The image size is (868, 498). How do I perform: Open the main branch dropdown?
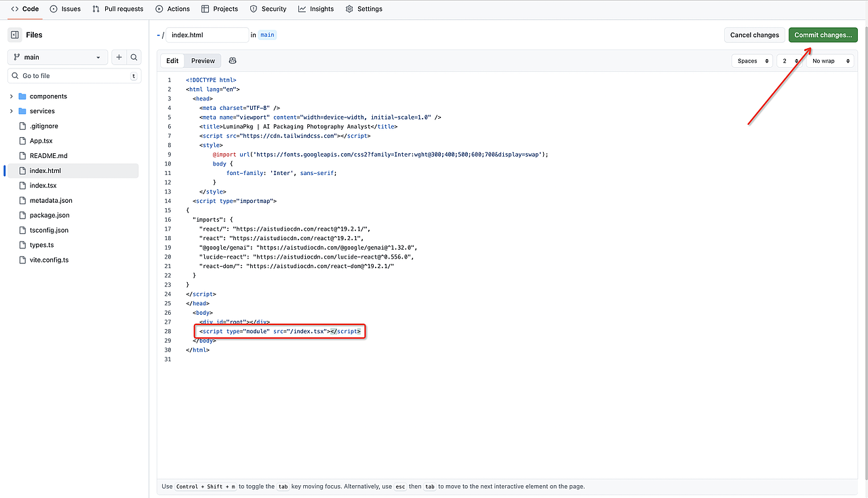click(58, 58)
